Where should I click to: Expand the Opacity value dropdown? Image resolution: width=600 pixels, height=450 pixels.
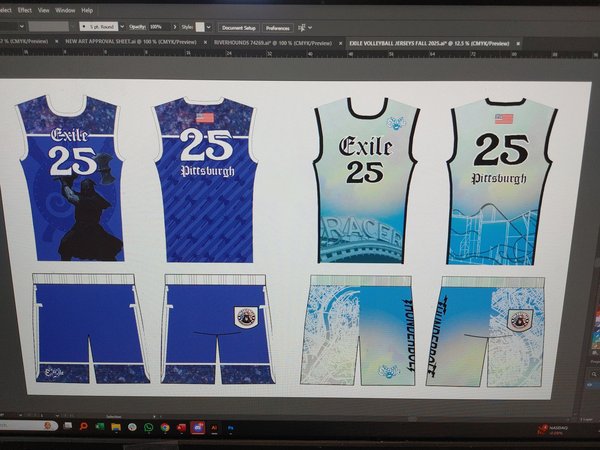coord(170,27)
